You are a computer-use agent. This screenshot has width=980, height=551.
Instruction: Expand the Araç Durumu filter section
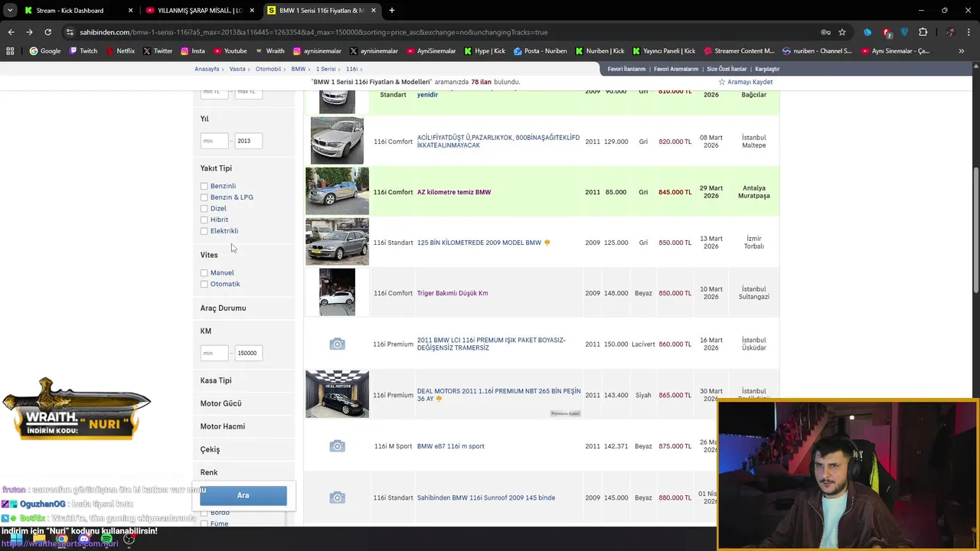tap(223, 308)
